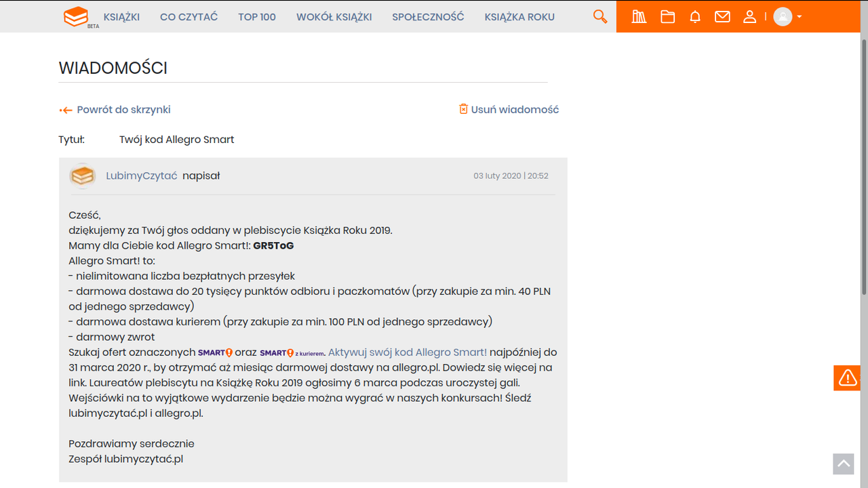Viewport: 868px width, 488px height.
Task: Open the folder icon in orange bar
Action: (668, 16)
